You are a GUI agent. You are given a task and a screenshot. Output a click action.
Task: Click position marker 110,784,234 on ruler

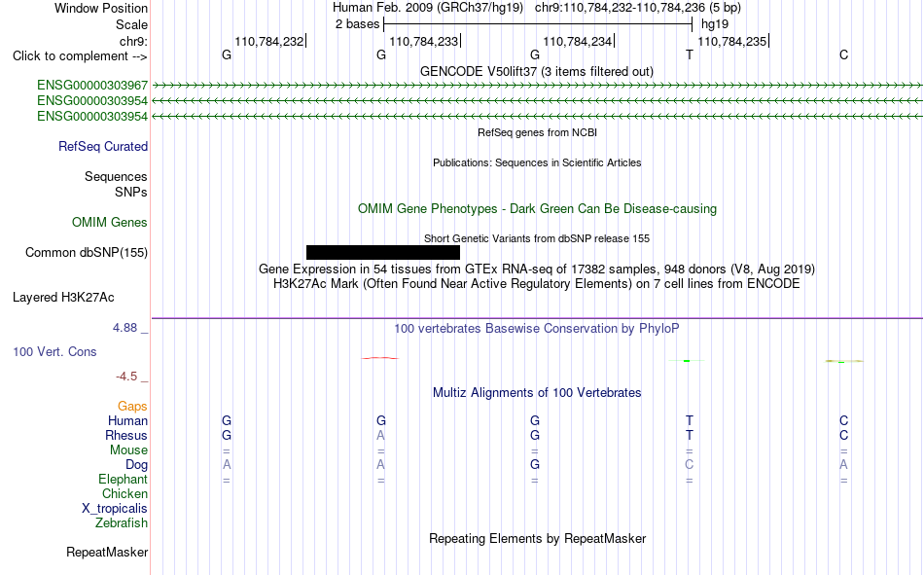click(578, 41)
